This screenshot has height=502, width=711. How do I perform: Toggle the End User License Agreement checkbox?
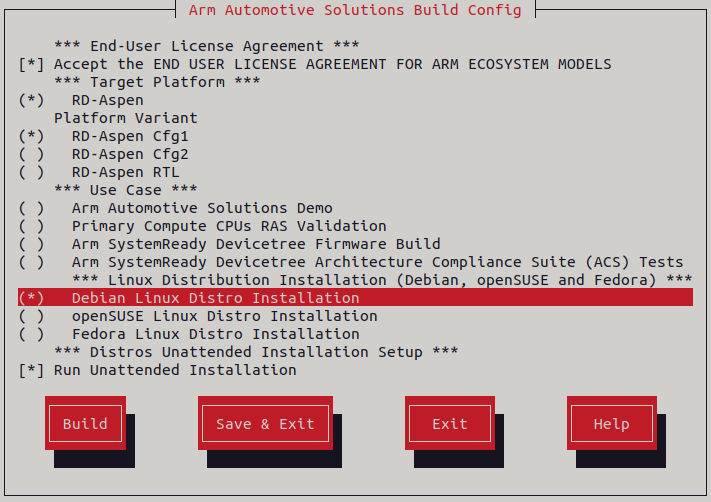click(x=31, y=64)
